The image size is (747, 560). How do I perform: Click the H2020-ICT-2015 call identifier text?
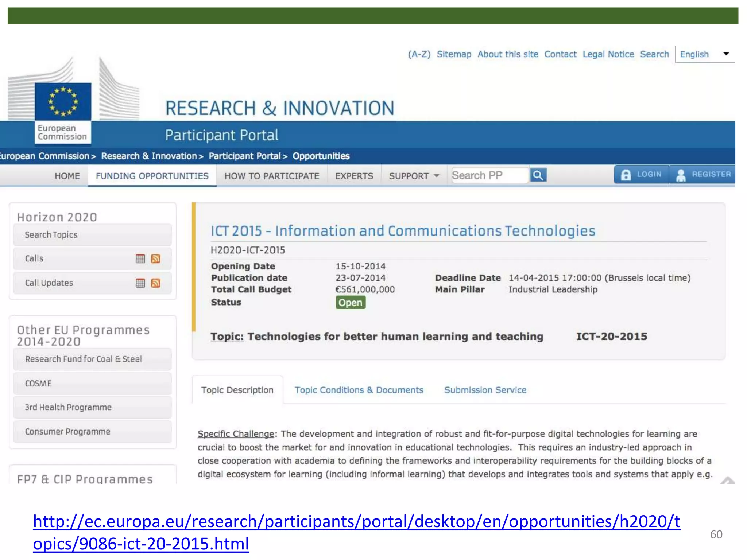click(248, 250)
